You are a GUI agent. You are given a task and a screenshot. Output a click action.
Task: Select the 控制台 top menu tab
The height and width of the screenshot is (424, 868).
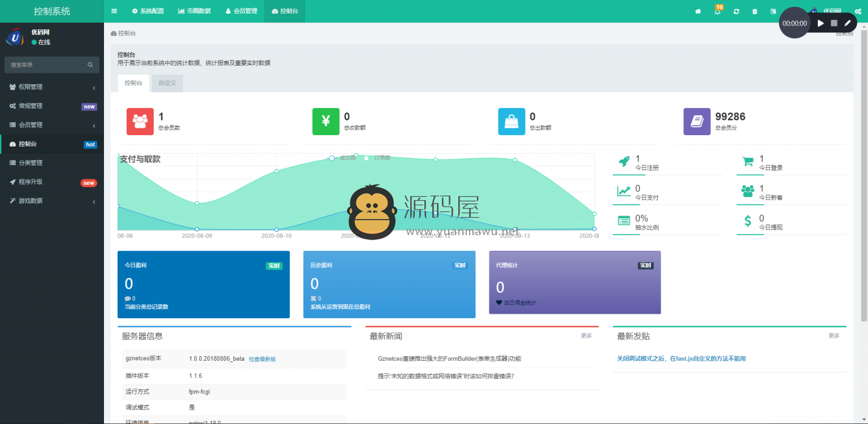(285, 11)
